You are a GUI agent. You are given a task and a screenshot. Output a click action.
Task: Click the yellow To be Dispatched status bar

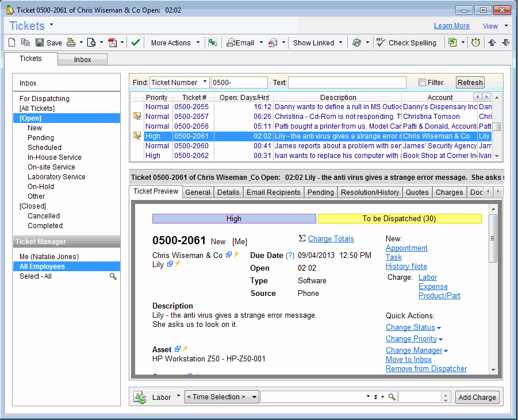pyautogui.click(x=399, y=219)
